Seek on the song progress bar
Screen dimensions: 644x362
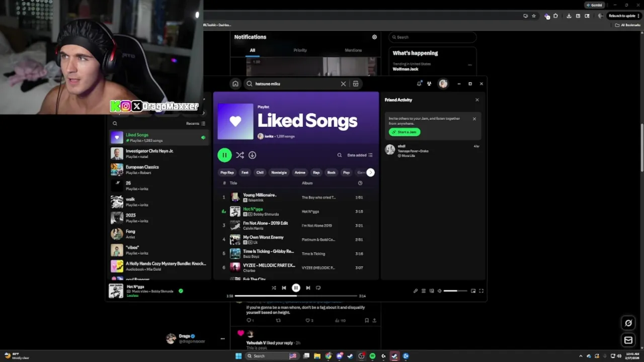[296, 296]
